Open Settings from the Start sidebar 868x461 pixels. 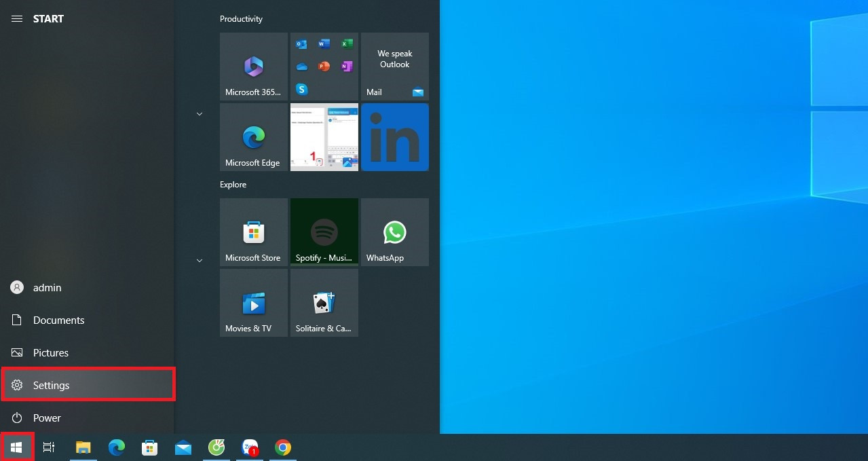click(88, 385)
